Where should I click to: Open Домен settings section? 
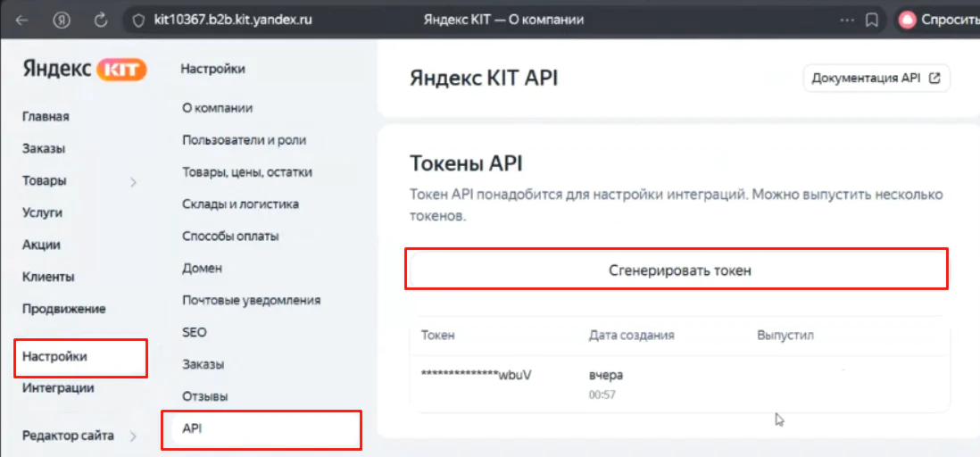point(203,268)
